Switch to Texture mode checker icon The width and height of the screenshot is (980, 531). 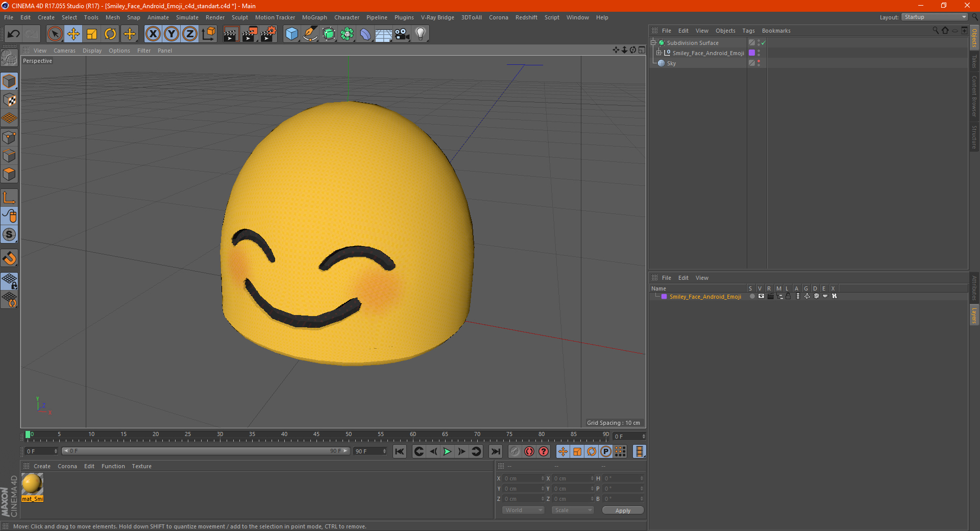[9, 100]
